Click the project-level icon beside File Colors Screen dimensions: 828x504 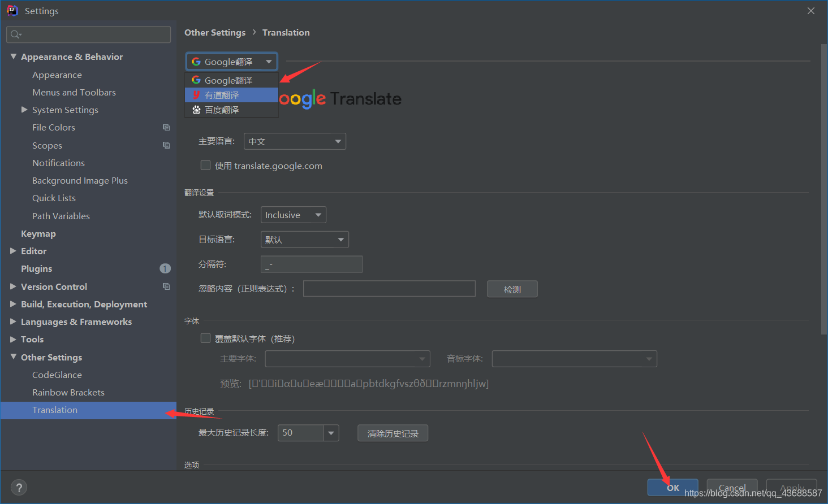tap(166, 128)
